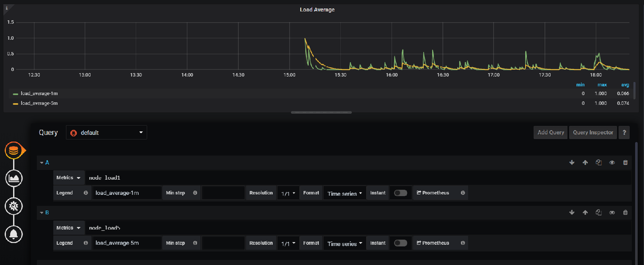Click Legend field with load_average-1m
The width and height of the screenshot is (644, 265).
(x=127, y=193)
